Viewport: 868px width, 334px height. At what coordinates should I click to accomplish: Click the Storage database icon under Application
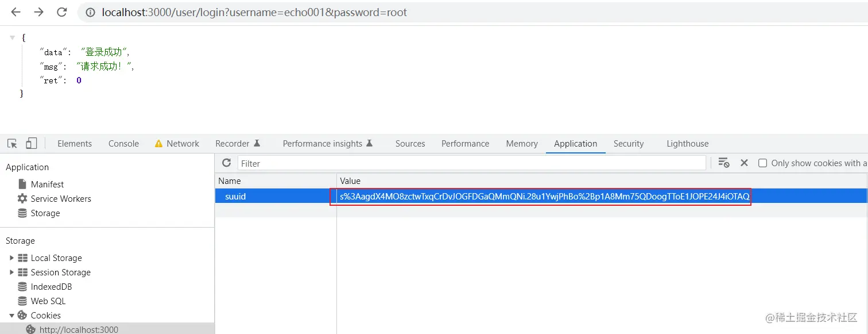(22, 213)
